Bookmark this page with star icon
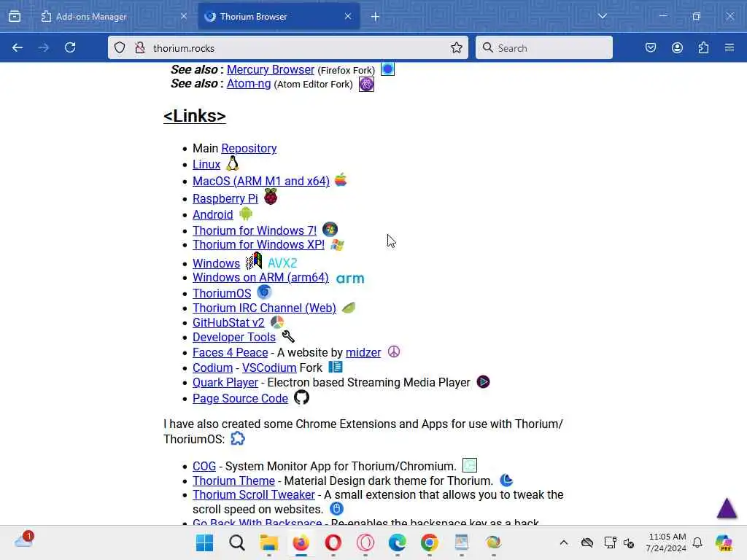The image size is (747, 560). coord(457,47)
